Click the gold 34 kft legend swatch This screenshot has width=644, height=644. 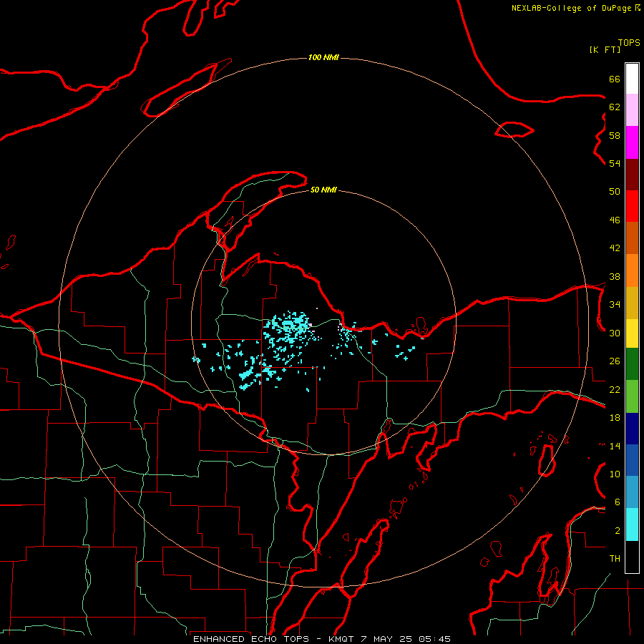point(632,303)
